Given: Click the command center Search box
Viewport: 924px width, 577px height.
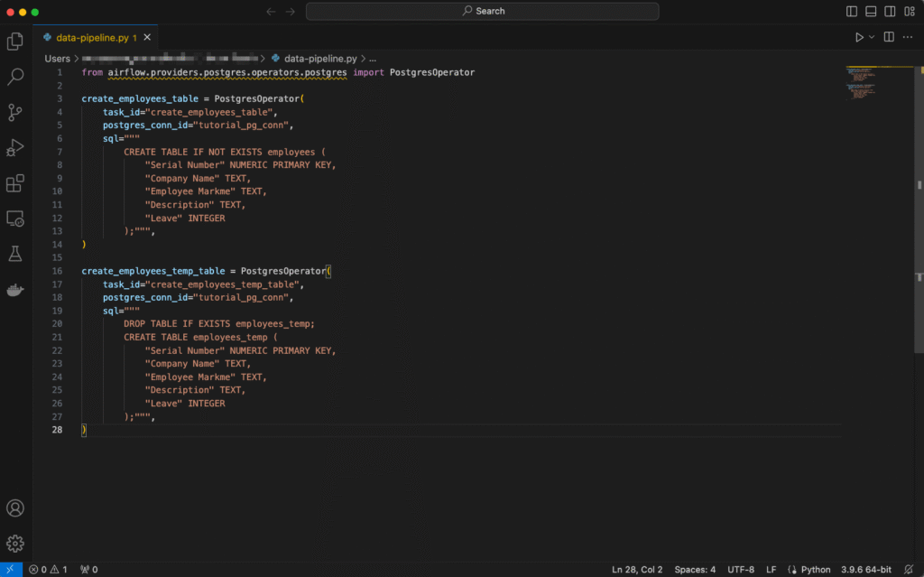Looking at the screenshot, I should [482, 11].
